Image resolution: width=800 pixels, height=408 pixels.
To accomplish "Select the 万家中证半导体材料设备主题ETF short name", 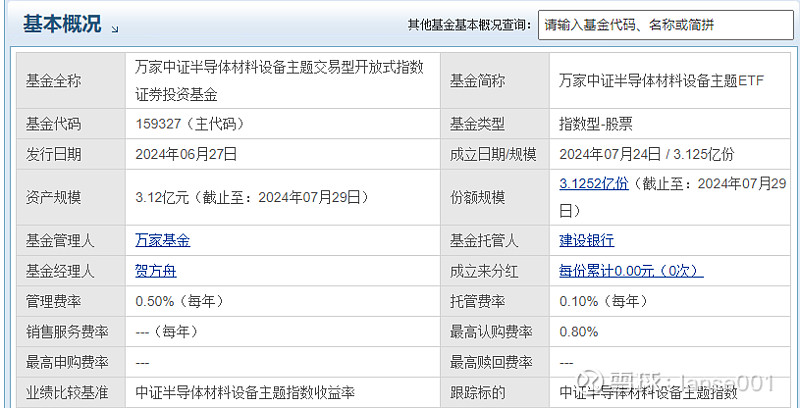I will click(x=661, y=81).
